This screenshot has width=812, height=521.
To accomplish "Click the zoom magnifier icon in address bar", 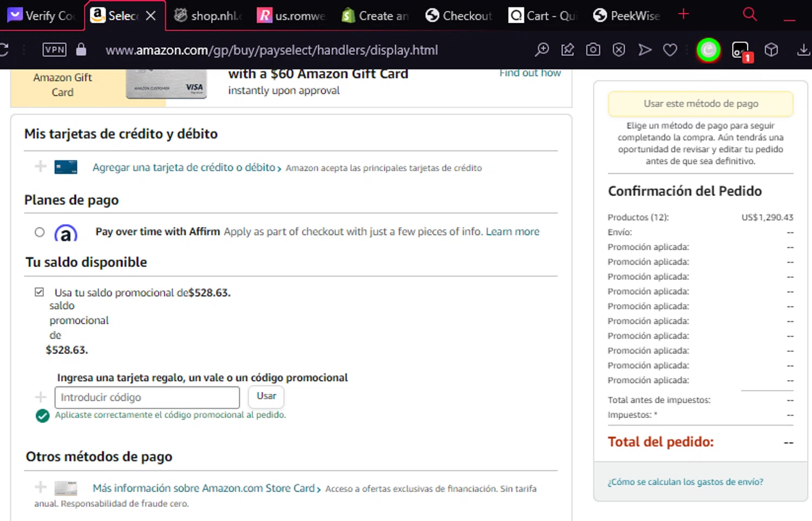I will [x=541, y=50].
